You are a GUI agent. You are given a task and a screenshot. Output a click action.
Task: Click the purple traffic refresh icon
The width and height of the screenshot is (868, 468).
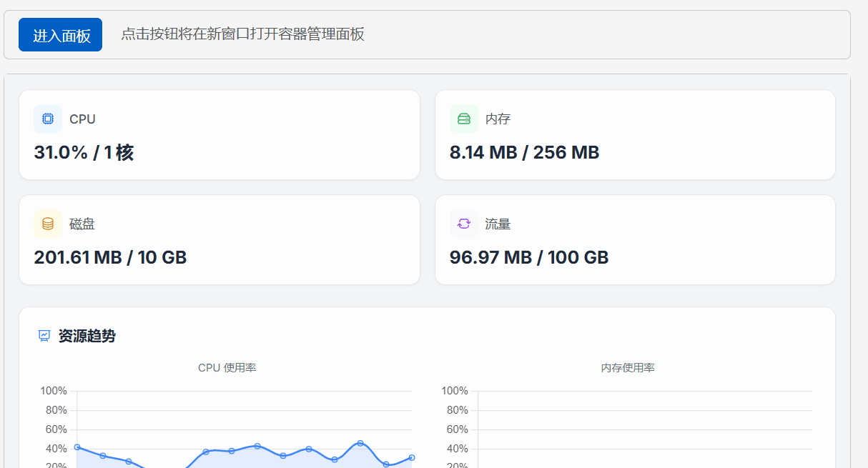coord(463,224)
